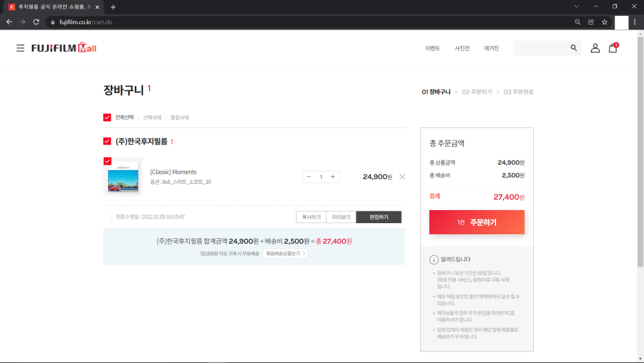Click the 선택삭제 link

[152, 118]
